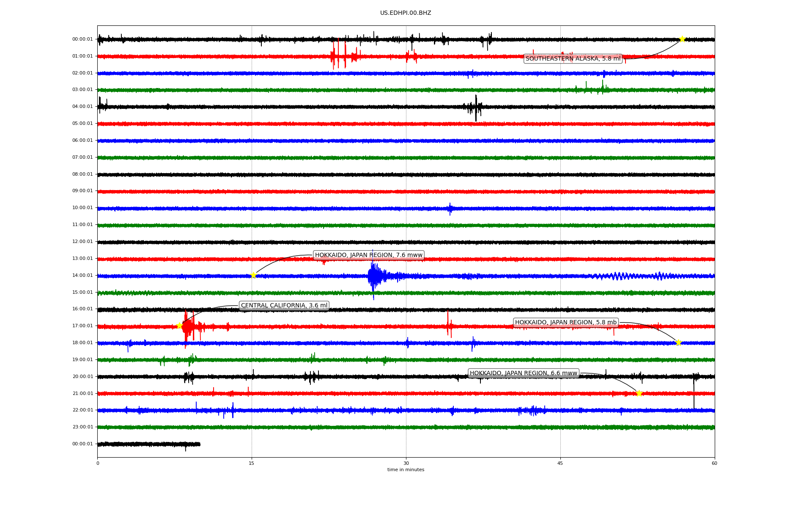Click the SOUTHEASTERN ALASKA, 5.8 ml label
The image size is (812, 508).
point(573,58)
